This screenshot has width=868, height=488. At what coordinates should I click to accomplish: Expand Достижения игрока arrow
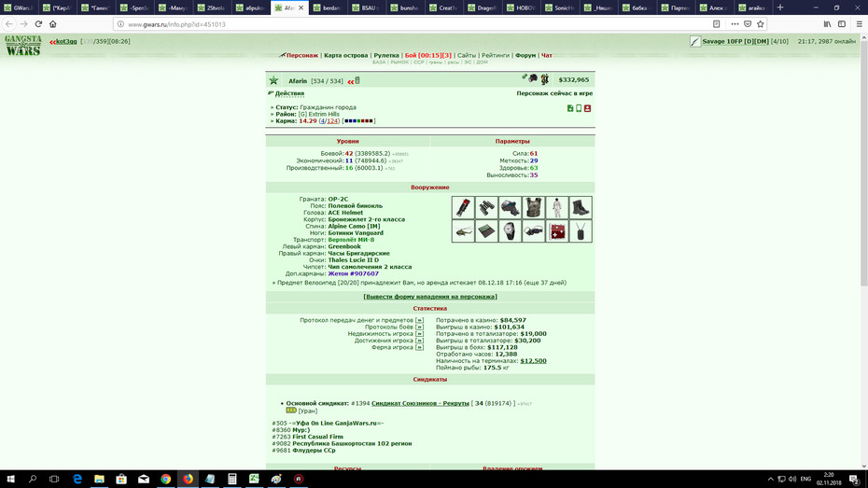[419, 341]
